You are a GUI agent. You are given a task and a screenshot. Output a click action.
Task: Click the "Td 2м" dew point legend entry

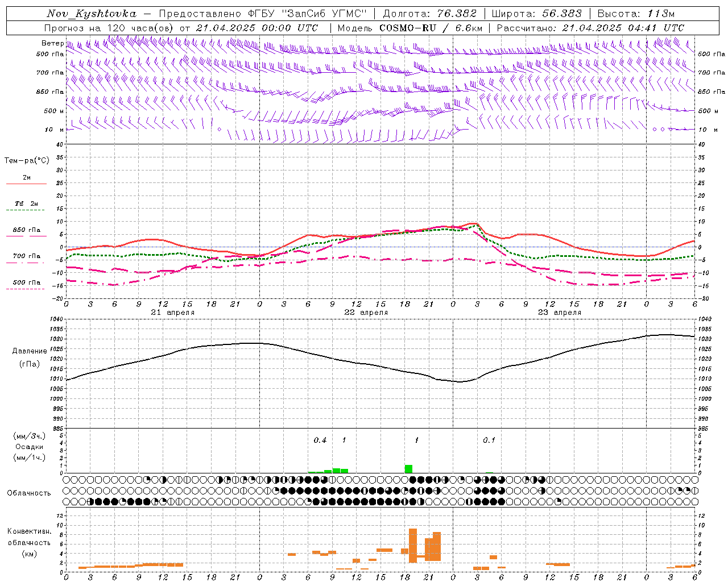point(27,203)
